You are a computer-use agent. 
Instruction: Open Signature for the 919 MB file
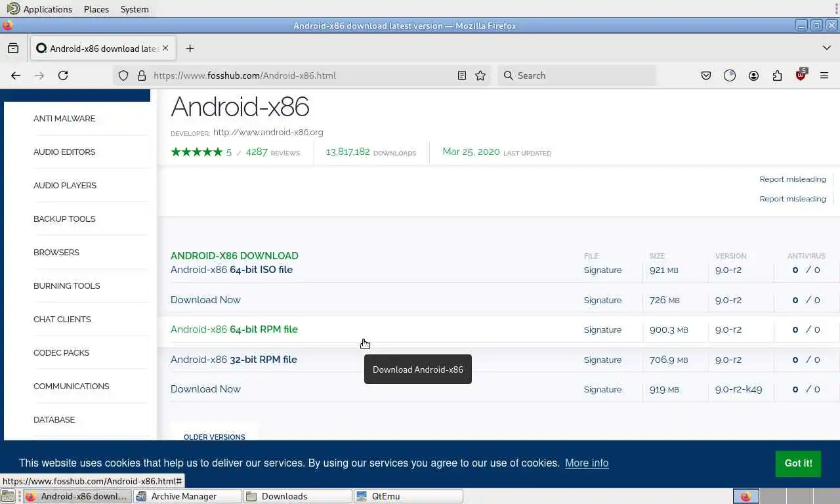(x=602, y=389)
